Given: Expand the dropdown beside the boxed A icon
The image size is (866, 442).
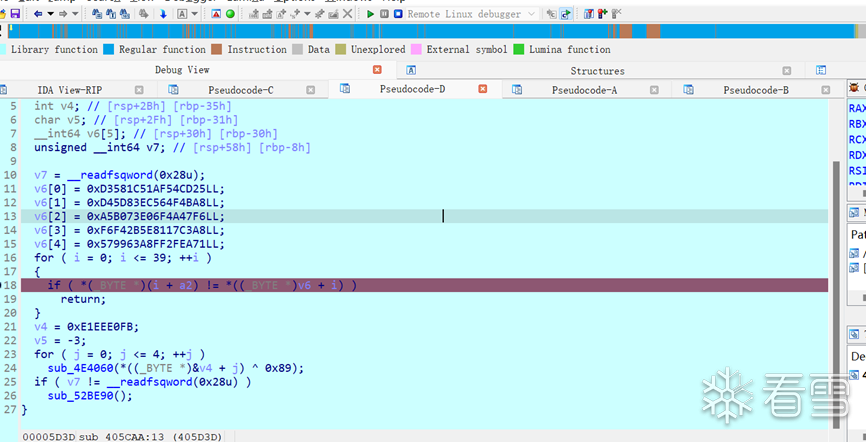Looking at the screenshot, I should (x=194, y=14).
